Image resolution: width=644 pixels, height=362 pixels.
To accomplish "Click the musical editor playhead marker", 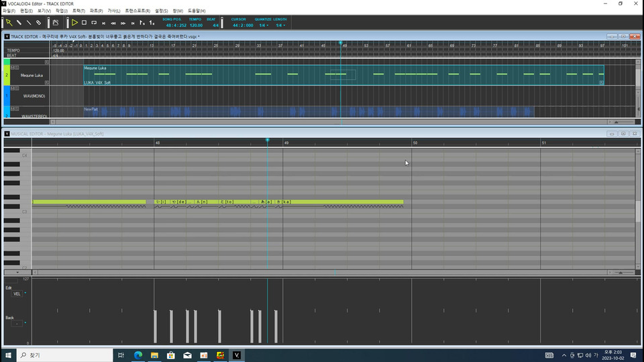I will tap(268, 140).
